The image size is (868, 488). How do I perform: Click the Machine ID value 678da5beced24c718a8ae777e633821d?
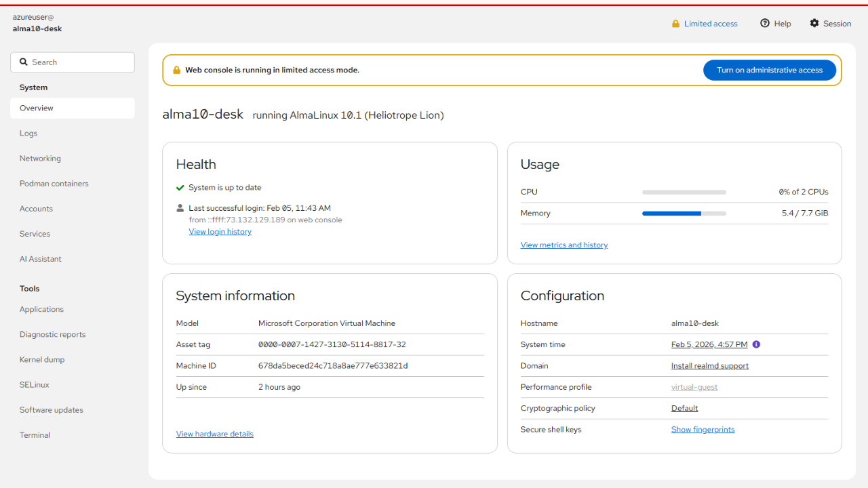tap(333, 366)
